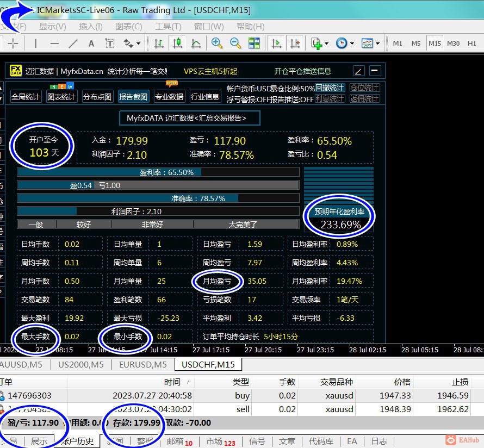The width and height of the screenshot is (484, 448).
Task: Select the M30 timeframe
Action: [x=453, y=43]
